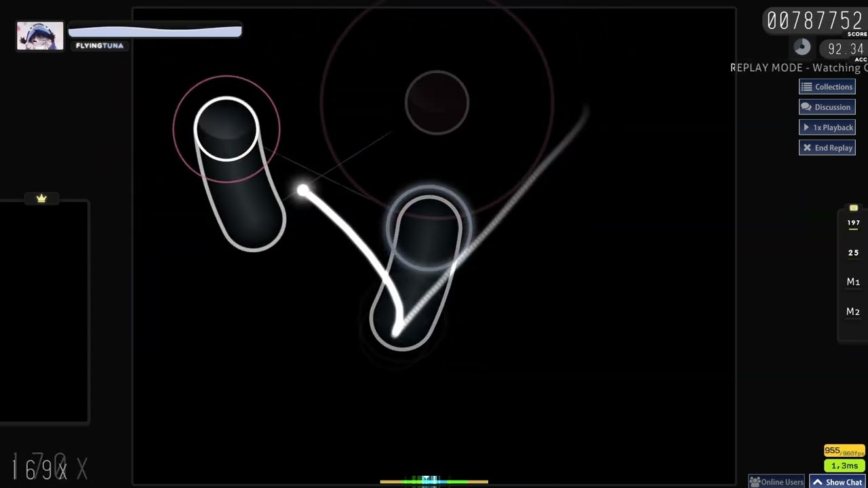
Task: Click the score counter 00787752
Action: point(814,21)
